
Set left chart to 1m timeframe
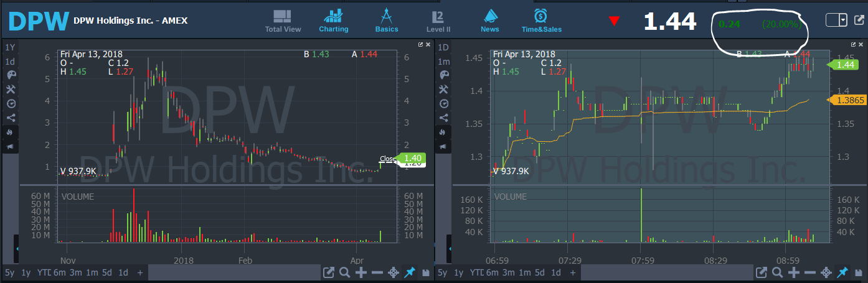tap(92, 272)
